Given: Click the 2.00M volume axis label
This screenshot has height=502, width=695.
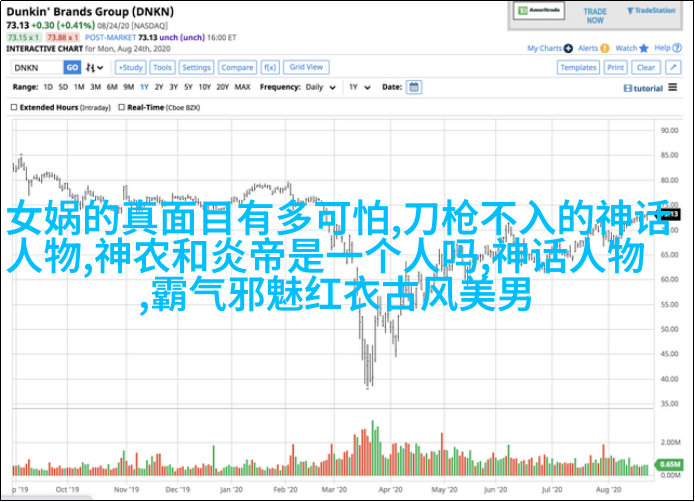Looking at the screenshot, I should pos(671,443).
